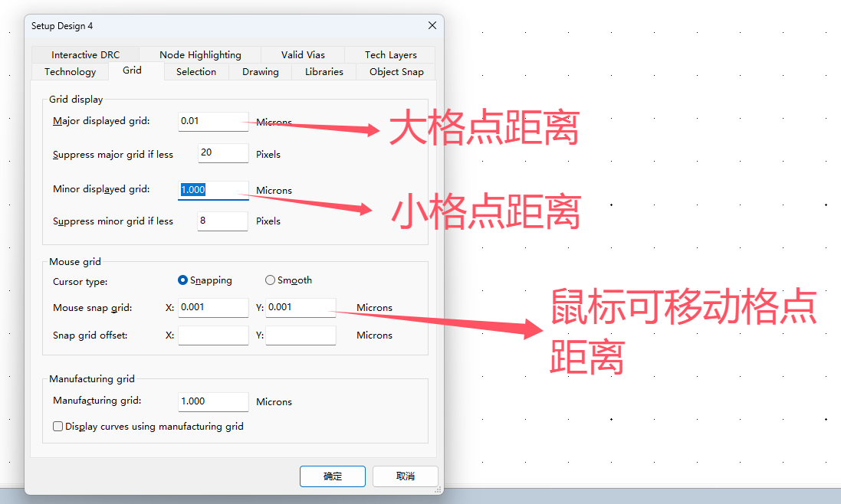The image size is (841, 504).
Task: Open the Tech Layers tab
Action: pos(390,54)
